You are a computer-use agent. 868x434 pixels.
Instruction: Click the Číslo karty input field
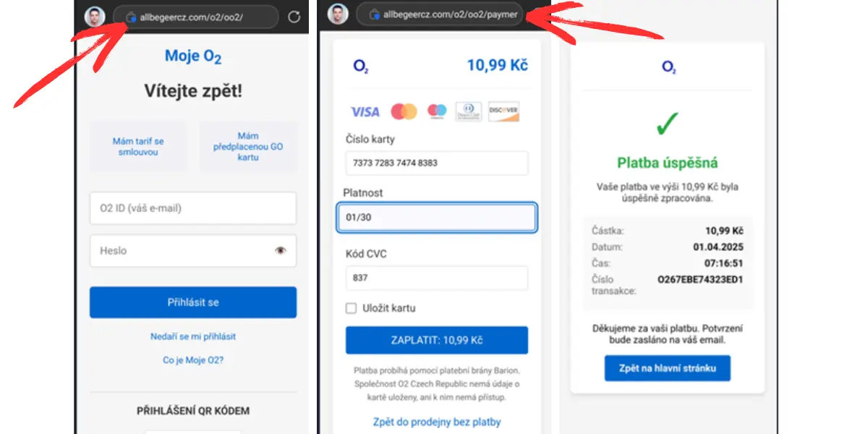pos(436,163)
